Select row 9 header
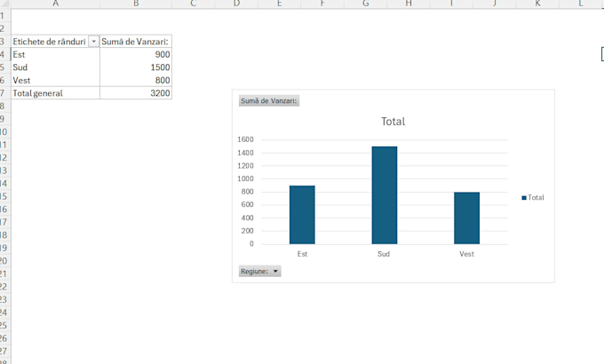This screenshot has height=364, width=604. (5, 119)
